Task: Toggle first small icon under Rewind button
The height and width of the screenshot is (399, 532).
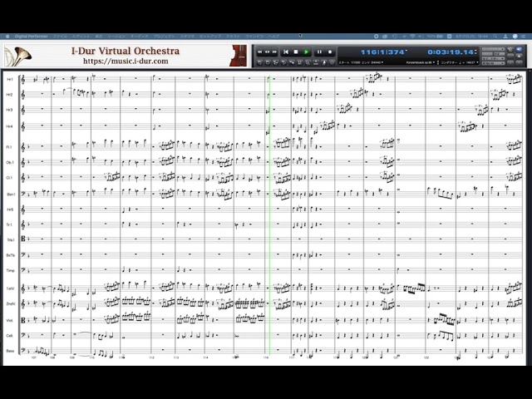Action: 260,62
